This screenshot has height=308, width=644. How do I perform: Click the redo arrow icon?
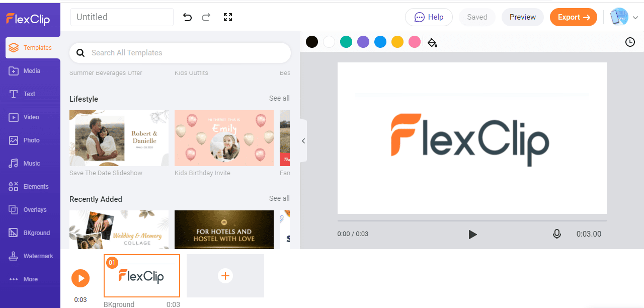click(x=206, y=17)
